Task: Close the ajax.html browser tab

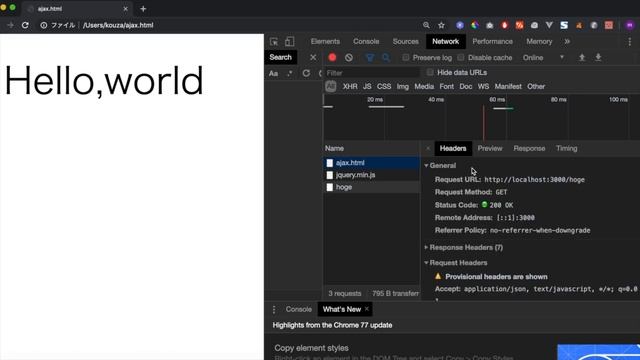Action: click(125, 9)
